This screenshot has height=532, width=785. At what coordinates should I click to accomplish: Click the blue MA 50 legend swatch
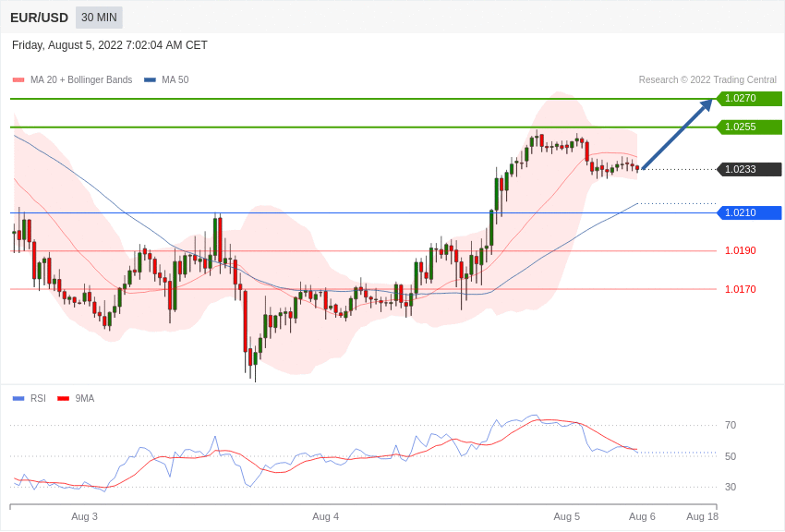tap(150, 80)
